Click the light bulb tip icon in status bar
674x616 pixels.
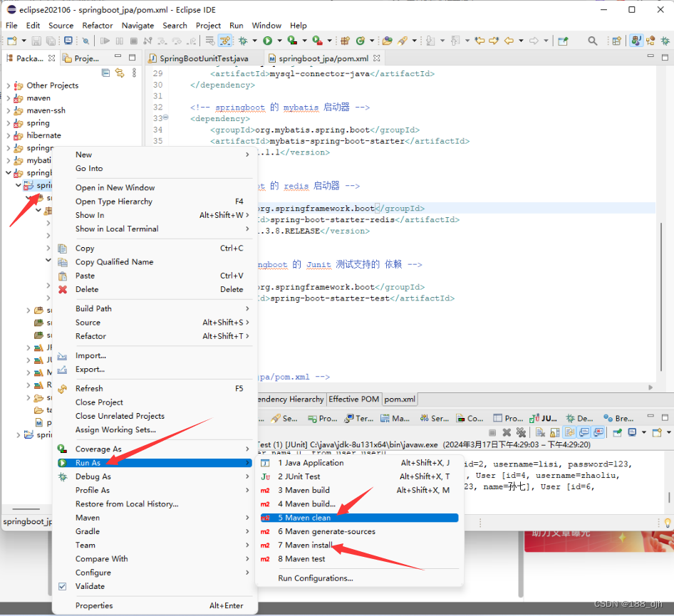tap(667, 523)
